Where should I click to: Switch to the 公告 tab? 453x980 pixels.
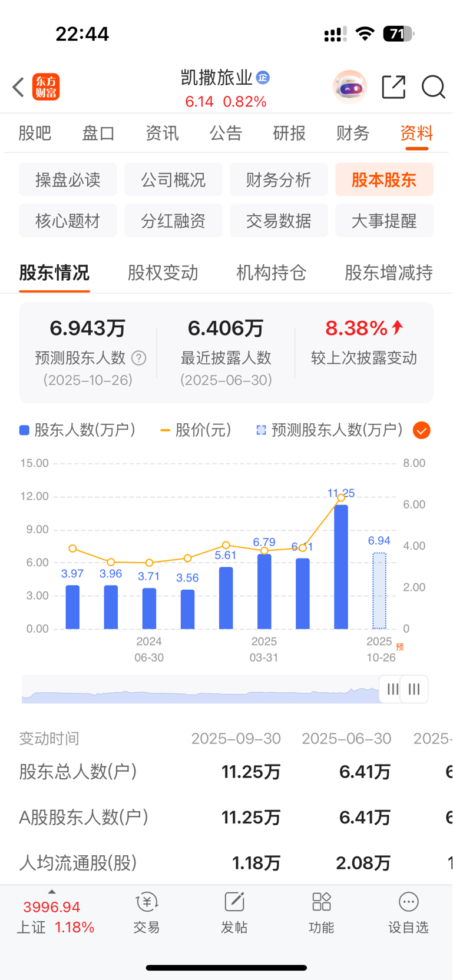226,133
